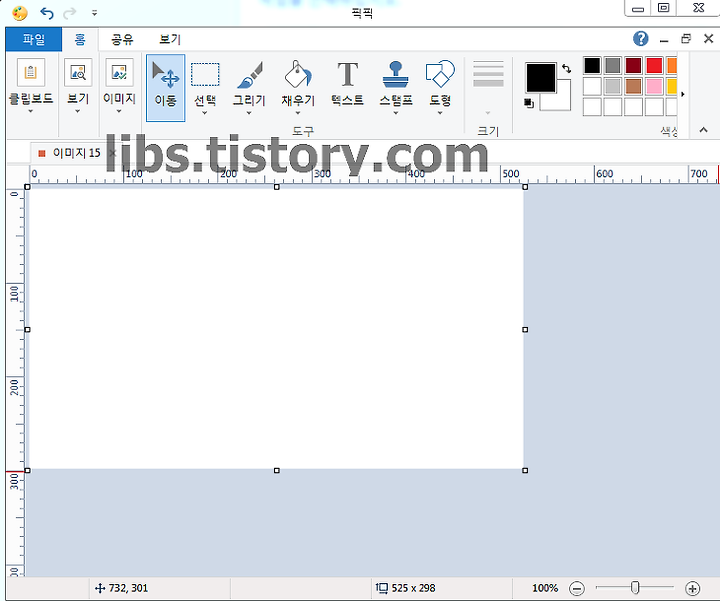Minimize the inner document window
Viewport: 720px width, 601px height.
(664, 41)
